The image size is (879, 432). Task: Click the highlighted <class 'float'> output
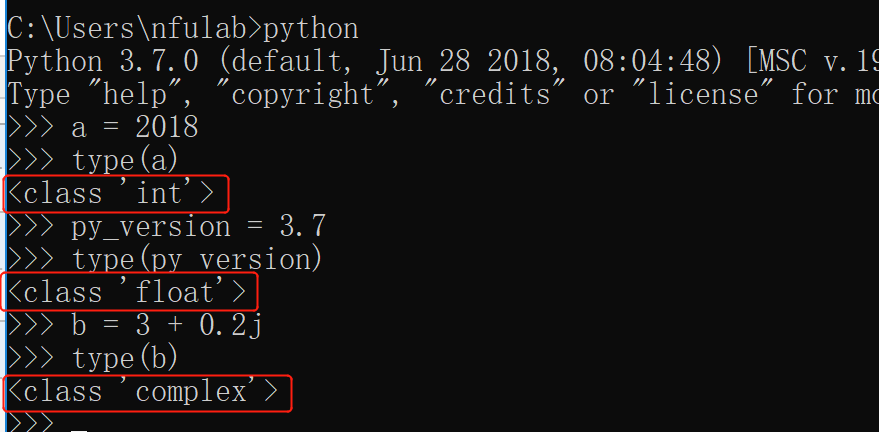(x=130, y=292)
